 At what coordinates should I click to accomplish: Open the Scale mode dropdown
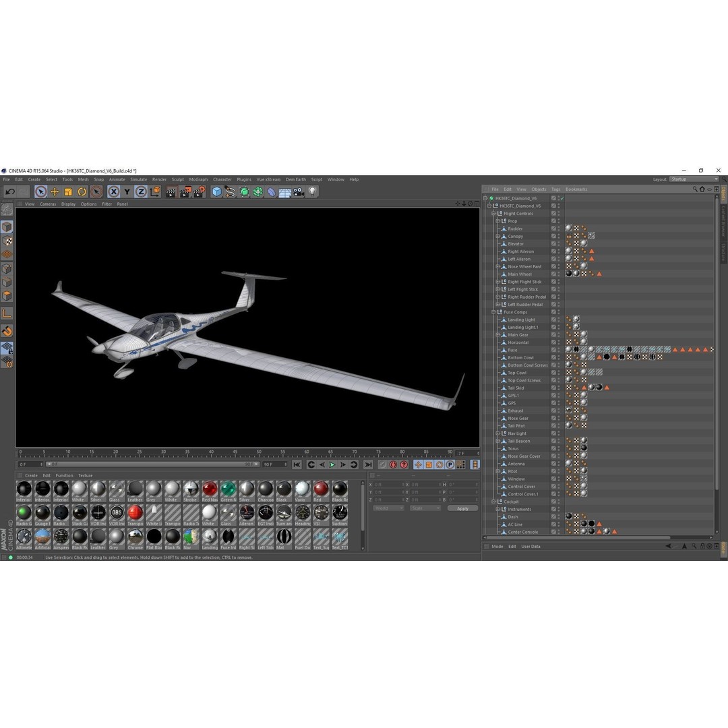click(425, 508)
